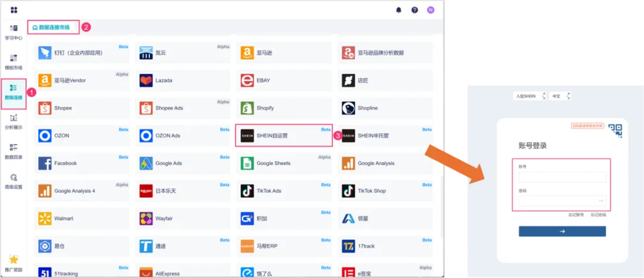Click the 账号 input field
Viewport: 644px width, 278px height.
(562, 177)
